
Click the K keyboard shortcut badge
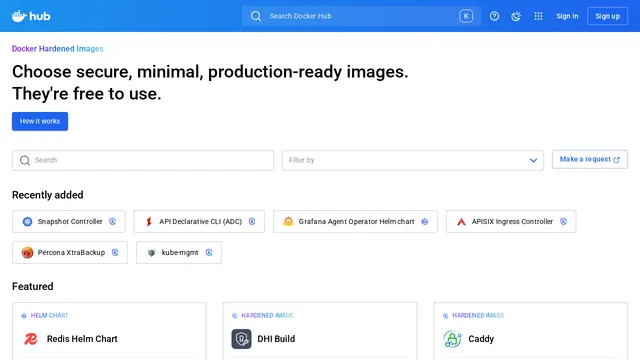pos(466,16)
